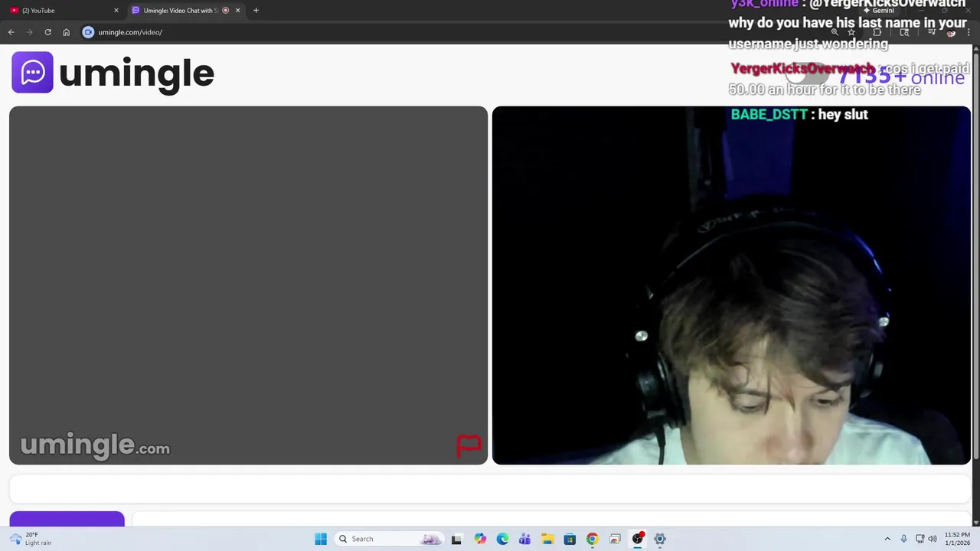Image resolution: width=980 pixels, height=551 pixels.
Task: Open the volume control in the tray
Action: pos(933,539)
